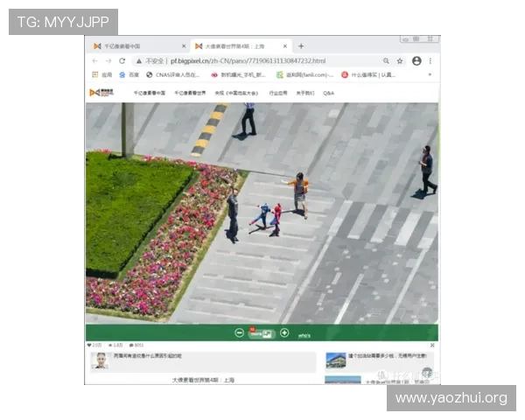Open the 返利网 (fanli.com) bookmark
Screen dimensions: 525x420
pos(304,74)
